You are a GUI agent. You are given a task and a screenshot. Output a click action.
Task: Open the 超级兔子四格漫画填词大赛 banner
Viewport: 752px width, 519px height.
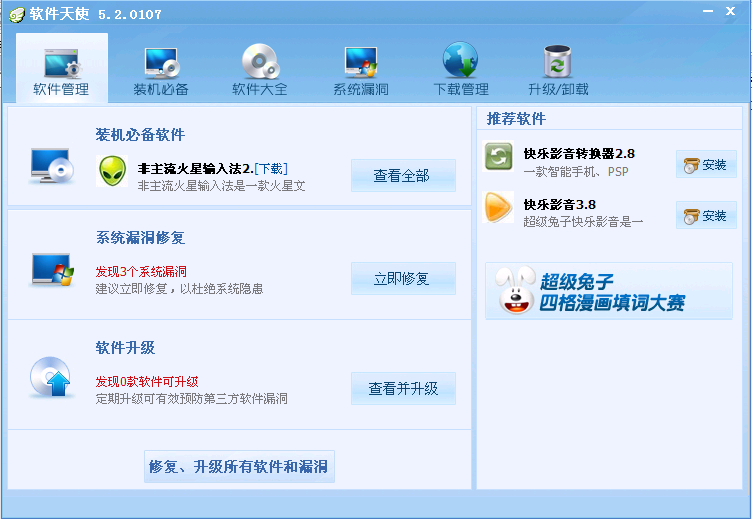click(x=609, y=291)
